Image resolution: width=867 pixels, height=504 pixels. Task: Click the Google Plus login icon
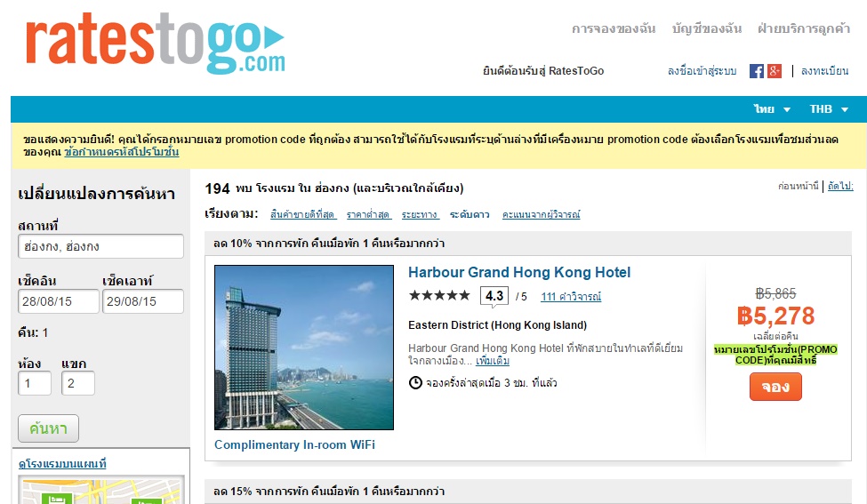(775, 71)
